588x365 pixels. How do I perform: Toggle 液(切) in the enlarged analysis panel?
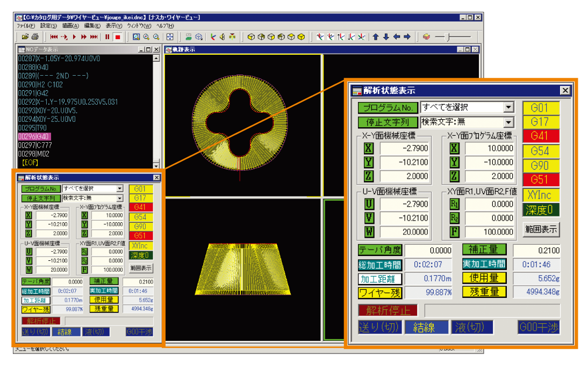pyautogui.click(x=472, y=327)
